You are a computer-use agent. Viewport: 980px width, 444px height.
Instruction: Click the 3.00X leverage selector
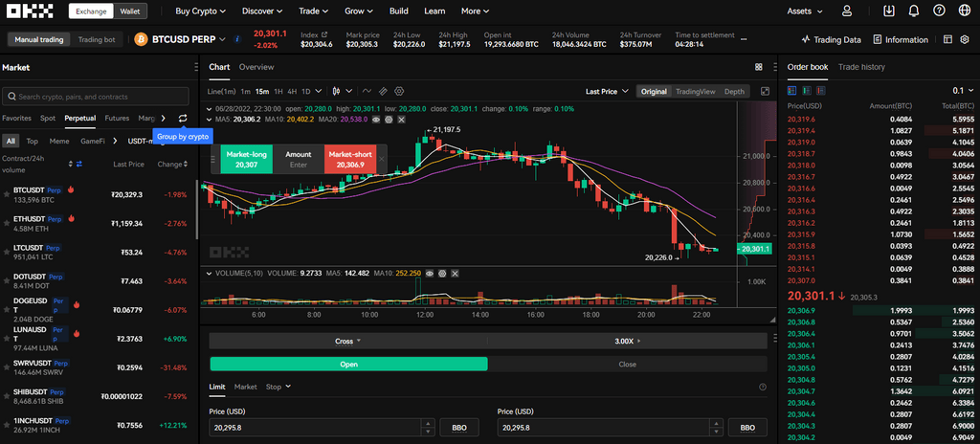(x=627, y=341)
